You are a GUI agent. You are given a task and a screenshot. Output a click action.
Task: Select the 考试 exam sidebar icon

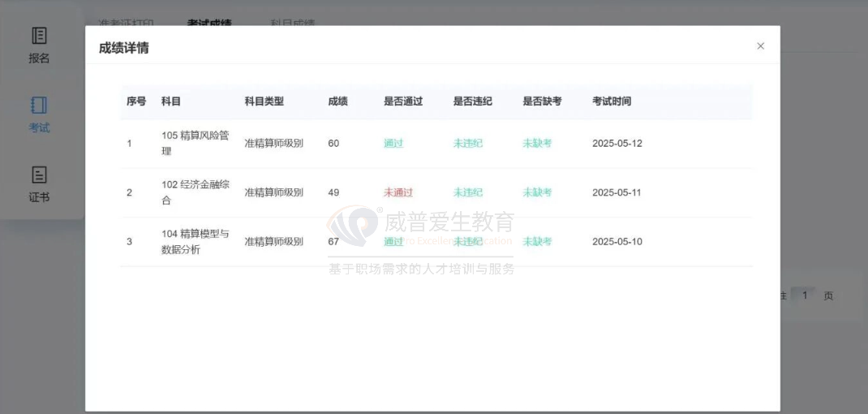click(x=39, y=114)
